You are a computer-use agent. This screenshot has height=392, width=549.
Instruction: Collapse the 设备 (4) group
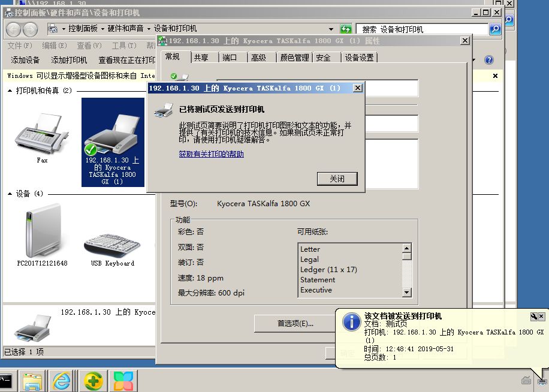[10, 194]
